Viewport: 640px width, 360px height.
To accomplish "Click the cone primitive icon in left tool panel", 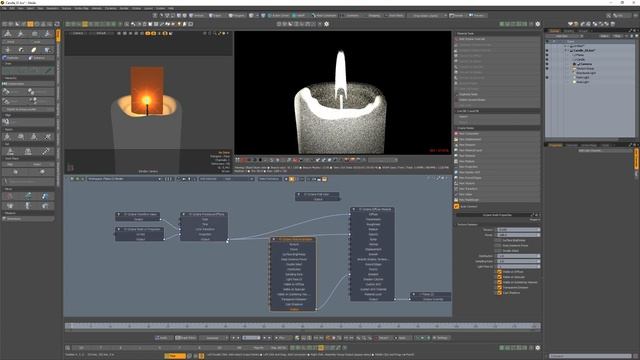I will [x=8, y=34].
